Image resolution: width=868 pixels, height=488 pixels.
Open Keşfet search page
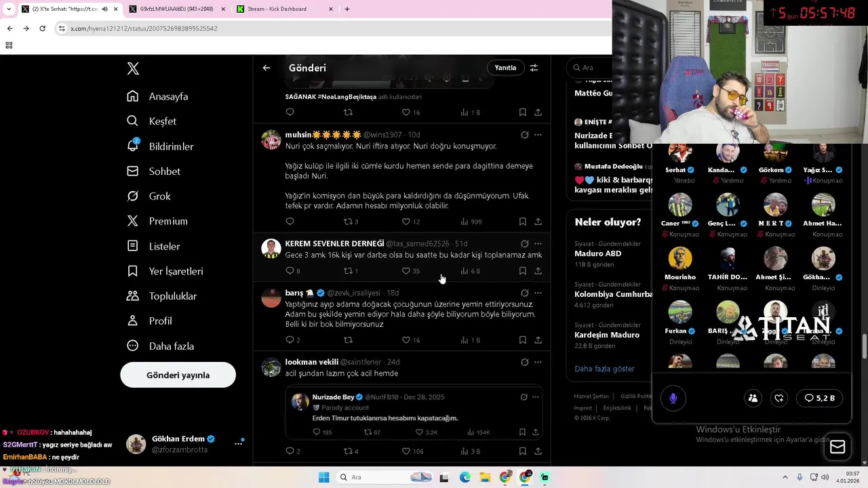pos(151,121)
